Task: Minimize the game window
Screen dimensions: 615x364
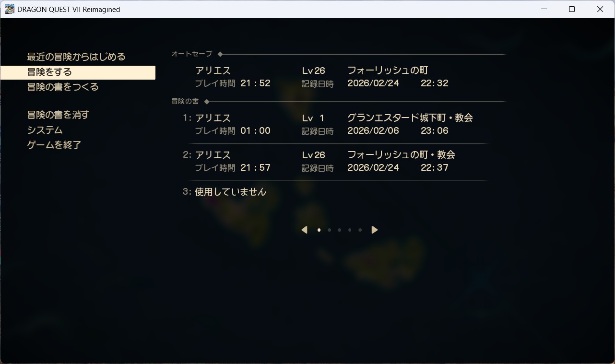Action: coord(544,9)
